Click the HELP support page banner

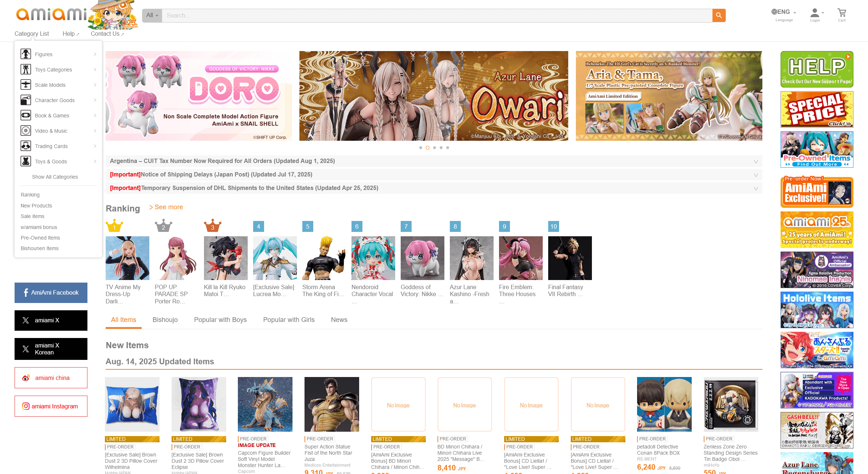tap(817, 69)
